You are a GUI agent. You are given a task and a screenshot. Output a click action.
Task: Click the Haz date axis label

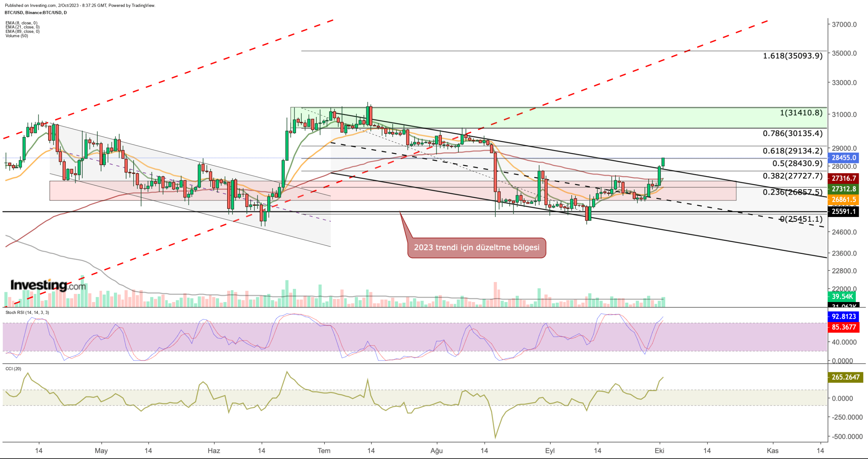[214, 451]
